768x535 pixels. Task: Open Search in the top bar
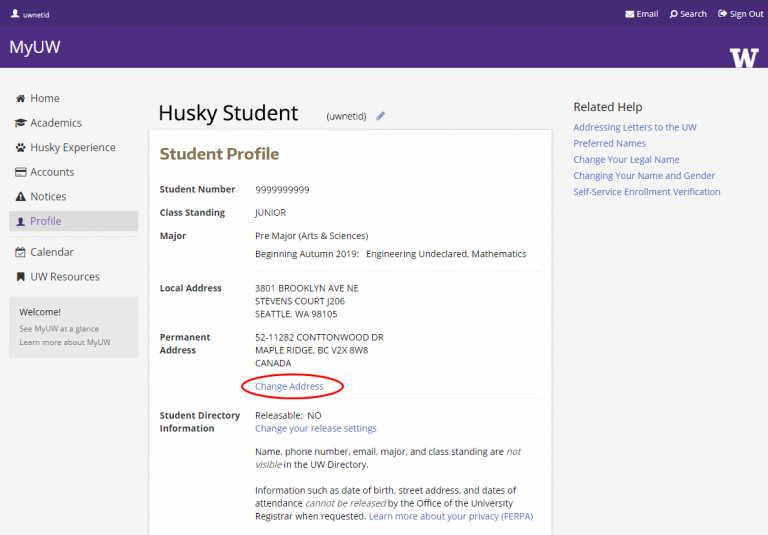(687, 14)
